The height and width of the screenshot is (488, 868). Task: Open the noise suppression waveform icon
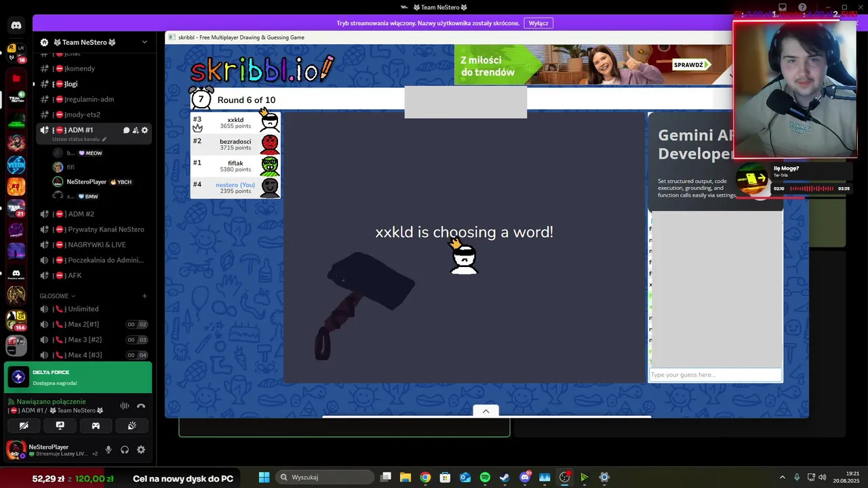[x=125, y=406]
